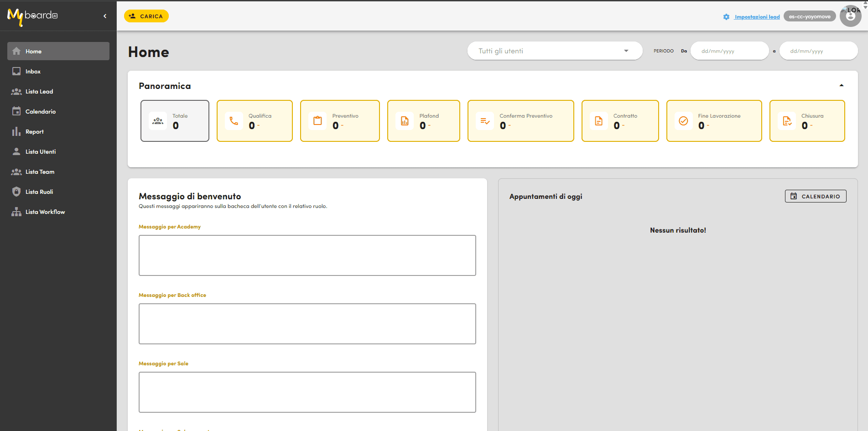The height and width of the screenshot is (431, 868).
Task: Go to Report in the sidebar
Action: click(x=35, y=132)
